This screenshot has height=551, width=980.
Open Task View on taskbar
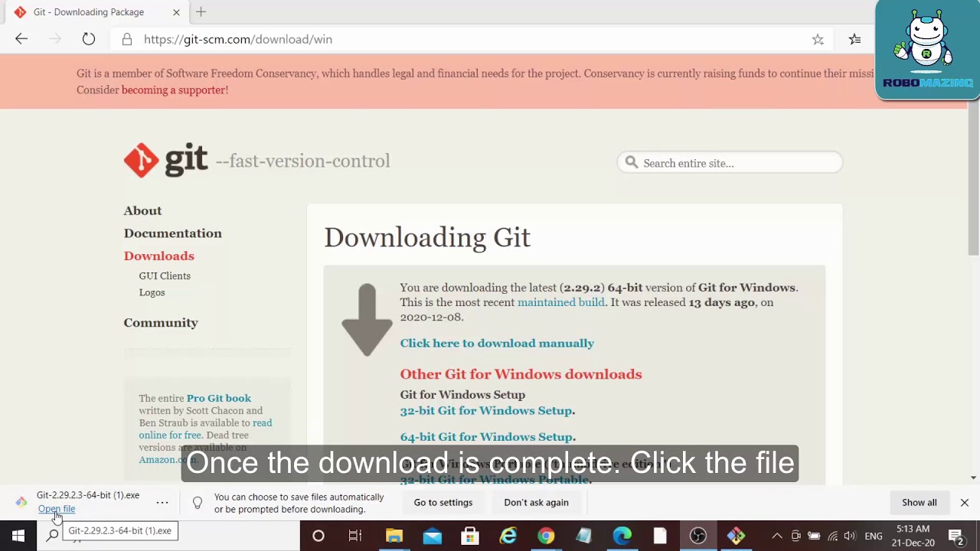[x=355, y=536]
